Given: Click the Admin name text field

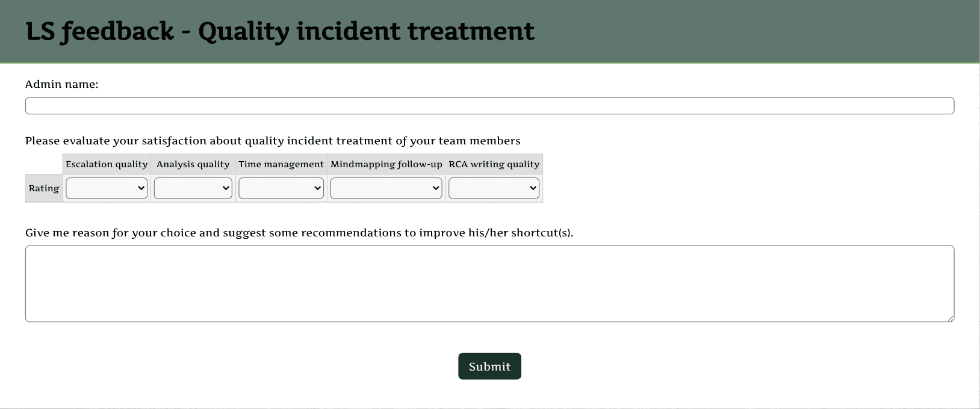Looking at the screenshot, I should click(x=489, y=106).
